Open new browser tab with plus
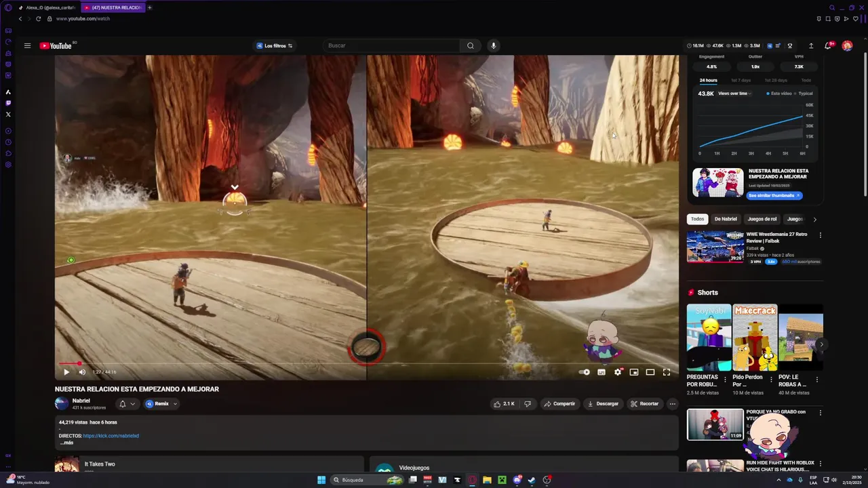Viewport: 868px width, 488px height. click(x=149, y=7)
